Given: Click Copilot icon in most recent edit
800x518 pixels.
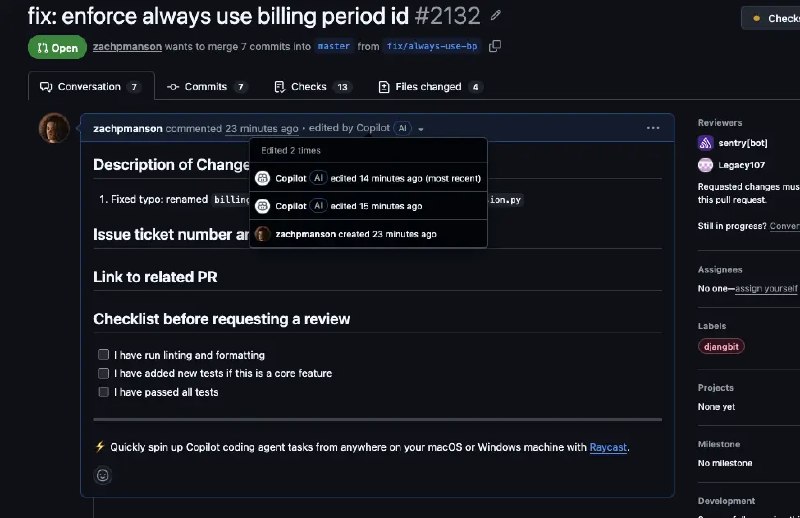Looking at the screenshot, I should [263, 178].
